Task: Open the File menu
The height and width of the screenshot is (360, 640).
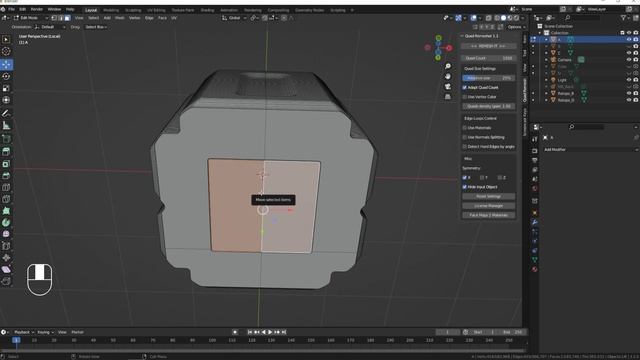Action: click(x=11, y=9)
